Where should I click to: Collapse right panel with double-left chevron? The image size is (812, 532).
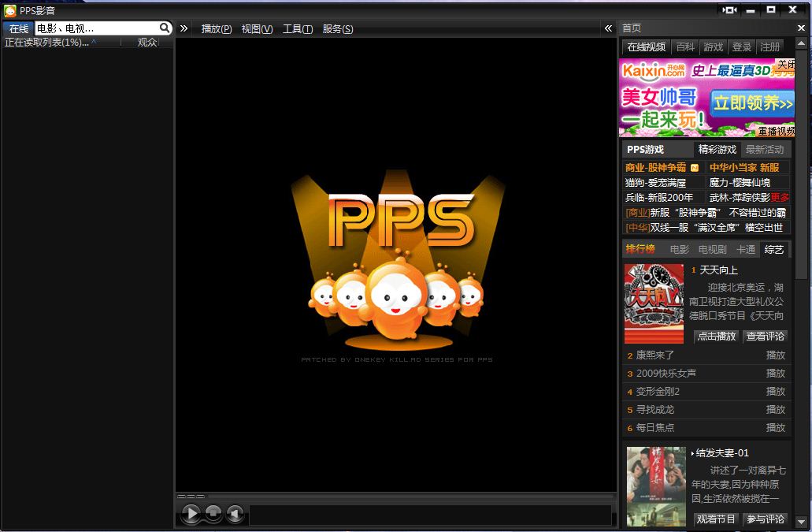tap(609, 28)
